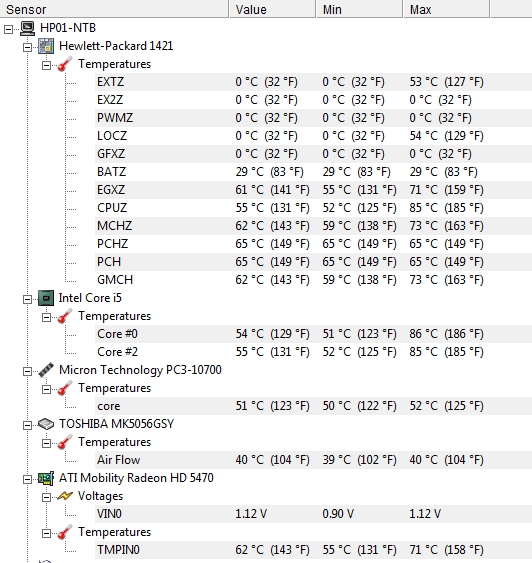Screen dimensions: 532x563
Task: Click the Intel Core i5 processor icon
Action: (x=46, y=298)
